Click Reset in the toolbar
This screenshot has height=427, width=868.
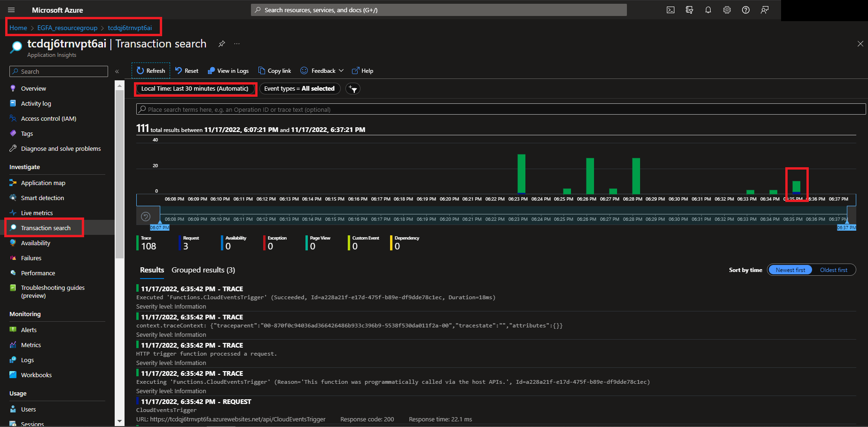[187, 71]
